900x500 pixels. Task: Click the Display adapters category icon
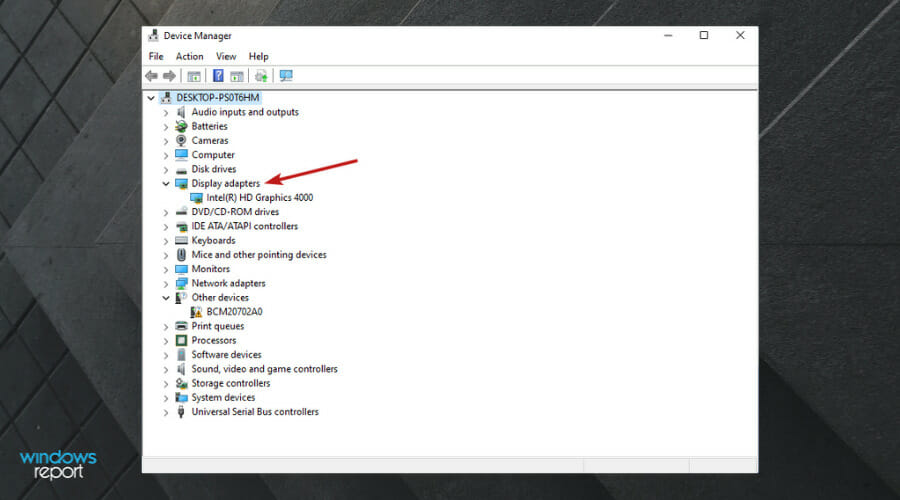tap(181, 184)
